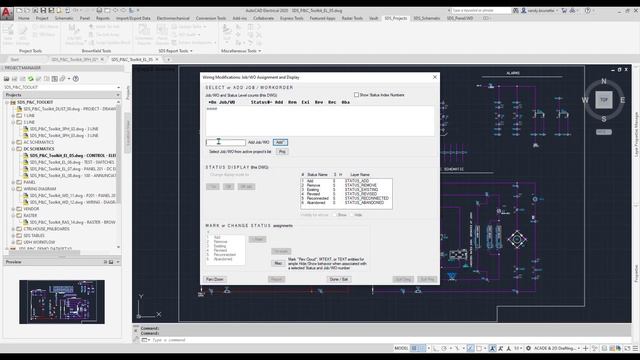Click the keyword search box in title bar
The width and height of the screenshot is (640, 360).
(x=481, y=11)
